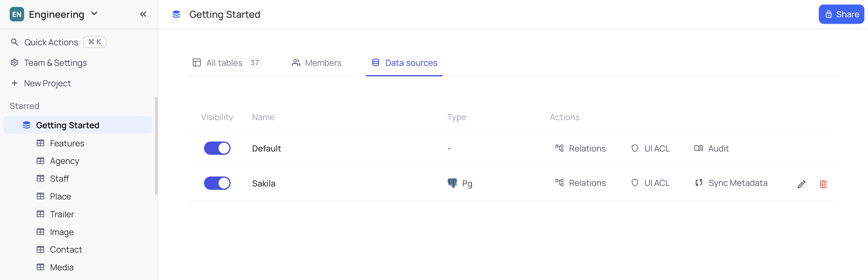This screenshot has height=280, width=868.
Task: Click the red trash icon for Sakila
Action: click(823, 184)
